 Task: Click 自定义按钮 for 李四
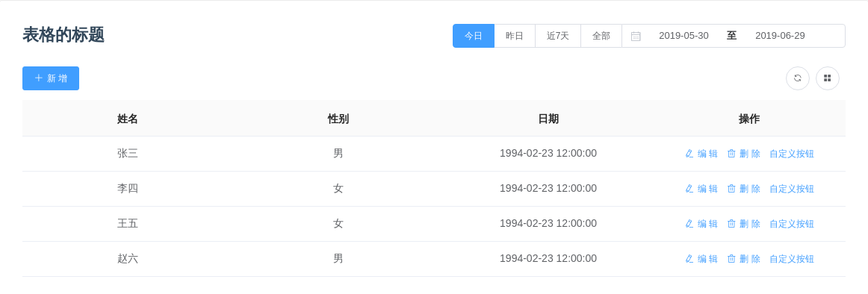pyautogui.click(x=792, y=189)
